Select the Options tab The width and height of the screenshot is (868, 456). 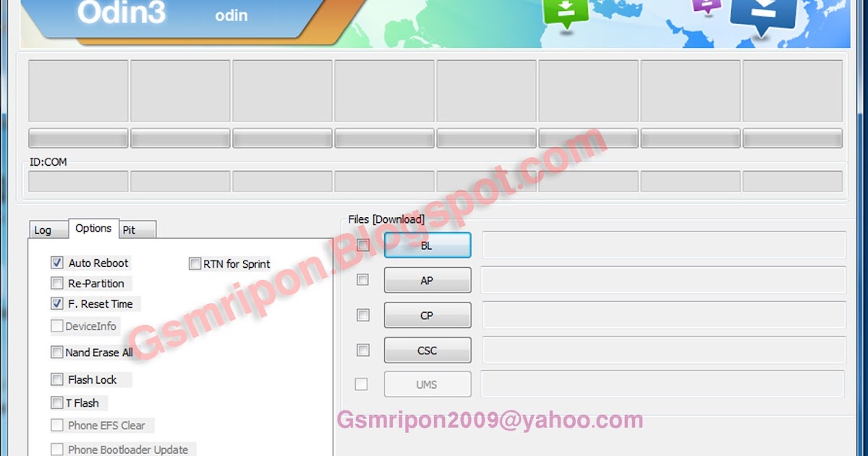93,227
